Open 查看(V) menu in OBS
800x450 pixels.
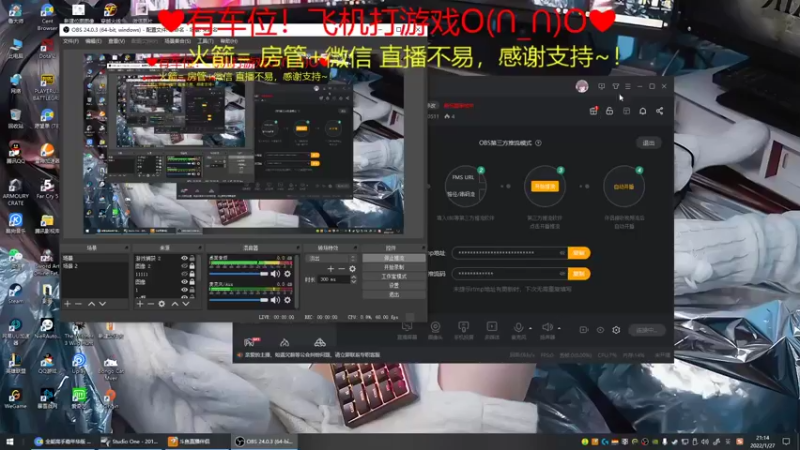pos(116,41)
